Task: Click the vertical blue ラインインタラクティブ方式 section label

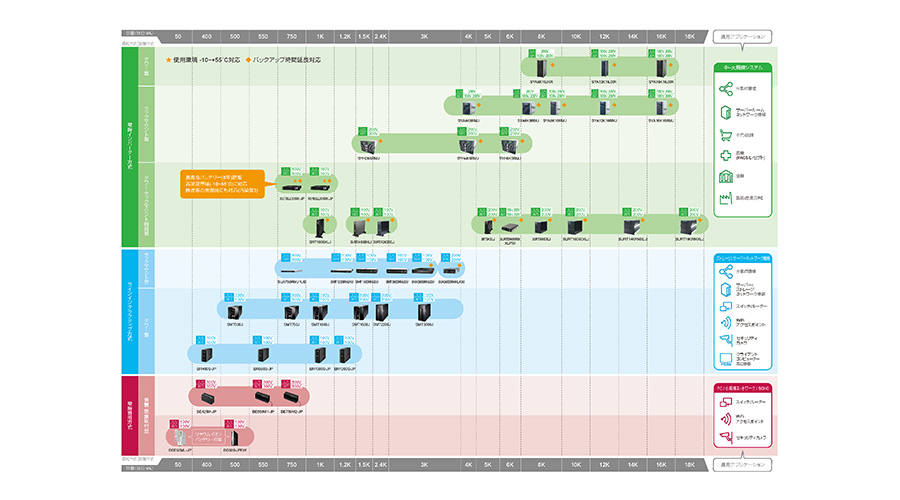Action: pos(130,312)
